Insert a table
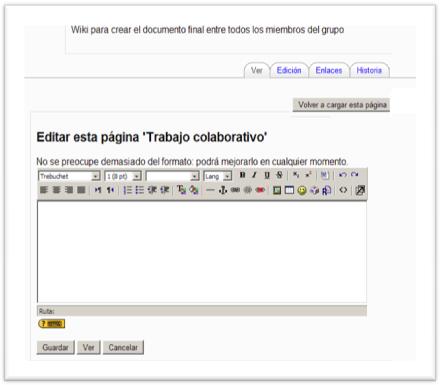This screenshot has width=441, height=385. (289, 190)
